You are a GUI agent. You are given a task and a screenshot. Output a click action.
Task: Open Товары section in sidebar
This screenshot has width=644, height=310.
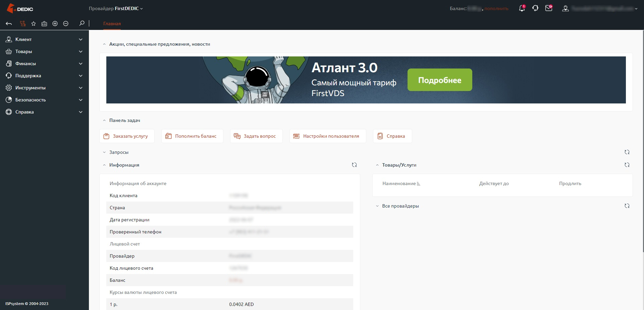point(44,51)
